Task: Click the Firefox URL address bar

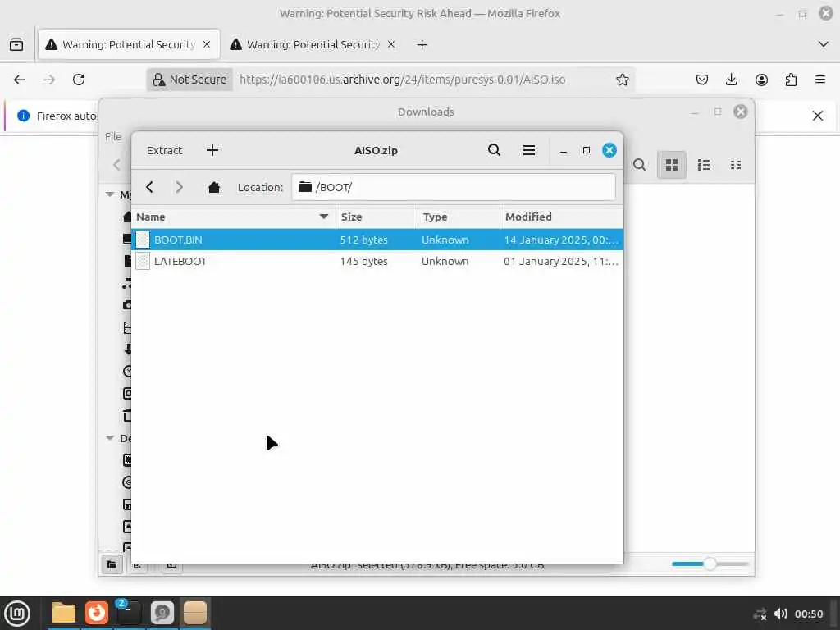Action: coord(402,80)
